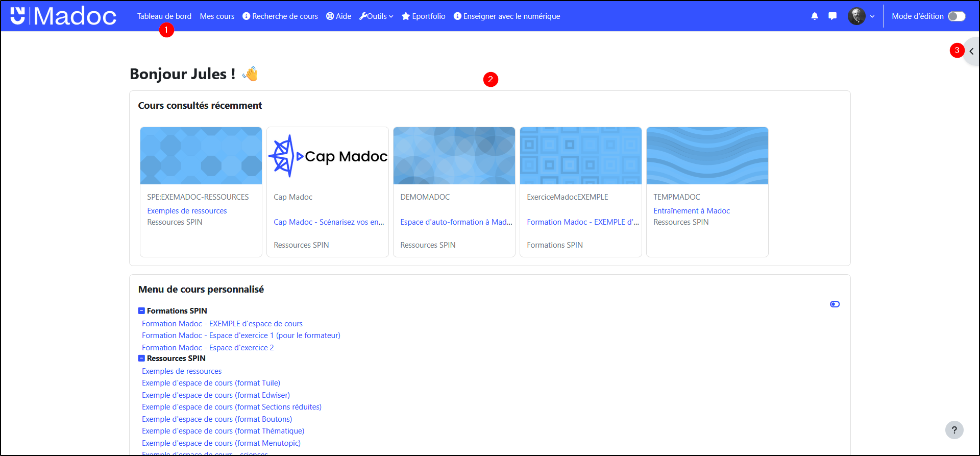Collapse the Formations SPIN category
This screenshot has width=980, height=456.
coord(141,310)
